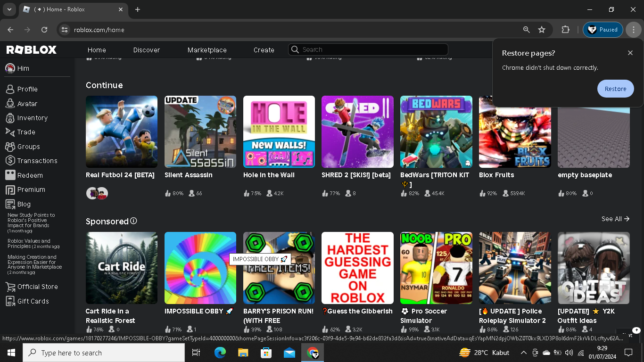Open the Hardest Guessing Game thumbnail
This screenshot has height=362, width=644.
[x=357, y=268]
